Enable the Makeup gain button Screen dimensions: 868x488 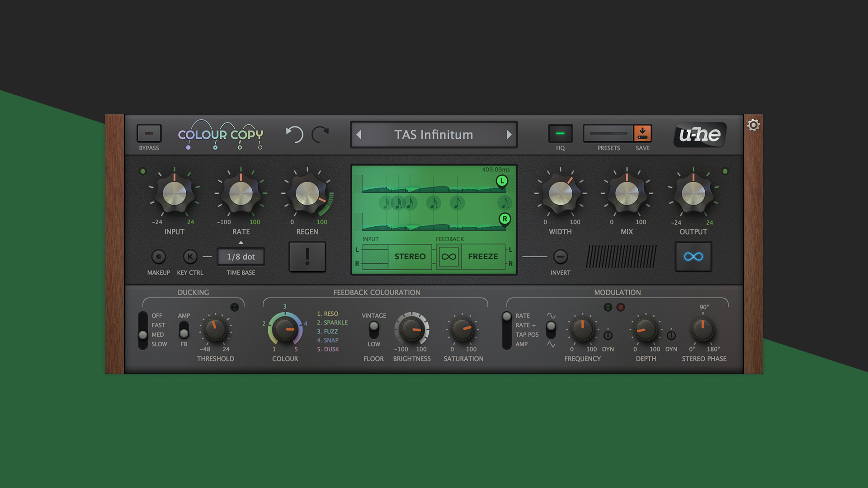[x=159, y=257]
